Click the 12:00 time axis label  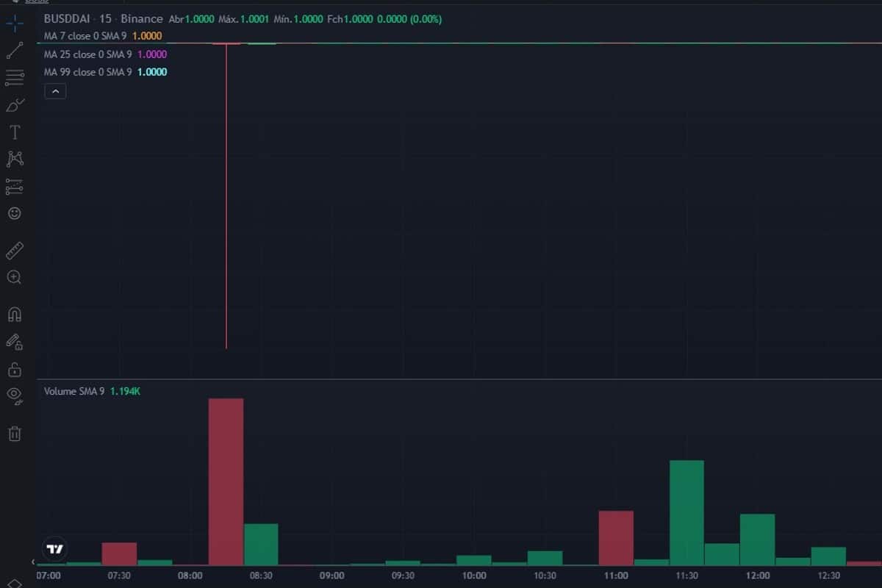(758, 576)
